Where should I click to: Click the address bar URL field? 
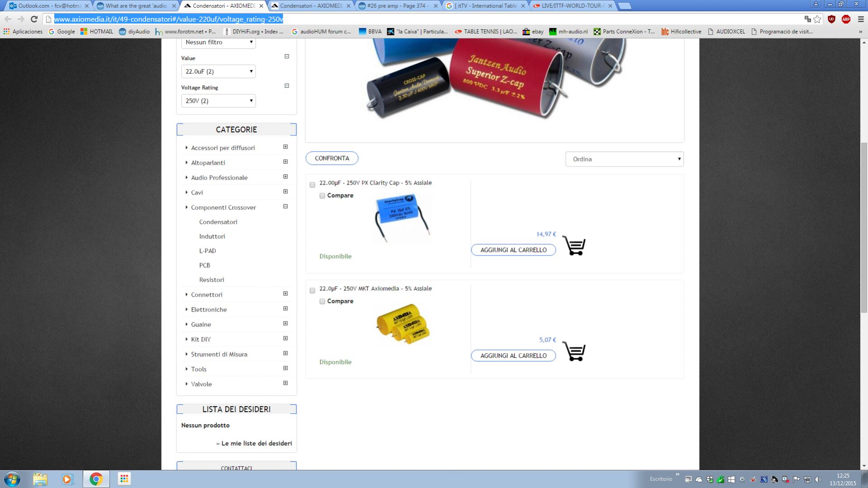pyautogui.click(x=425, y=19)
